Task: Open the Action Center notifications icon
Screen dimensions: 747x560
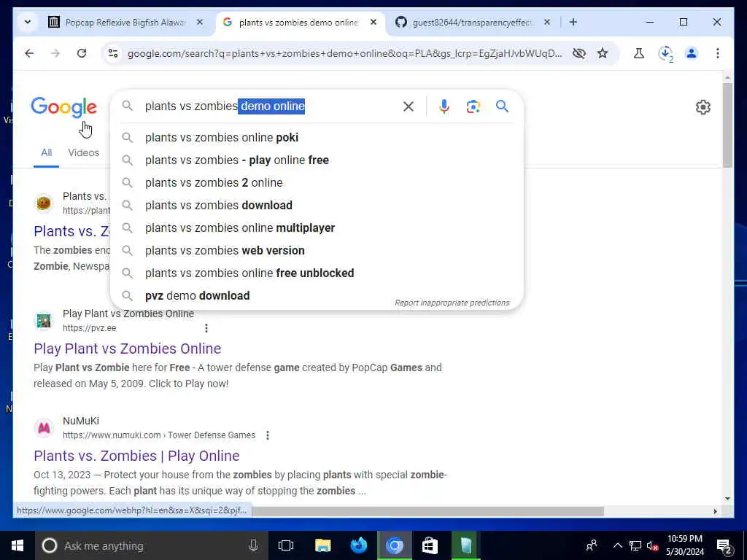Action: click(x=724, y=546)
